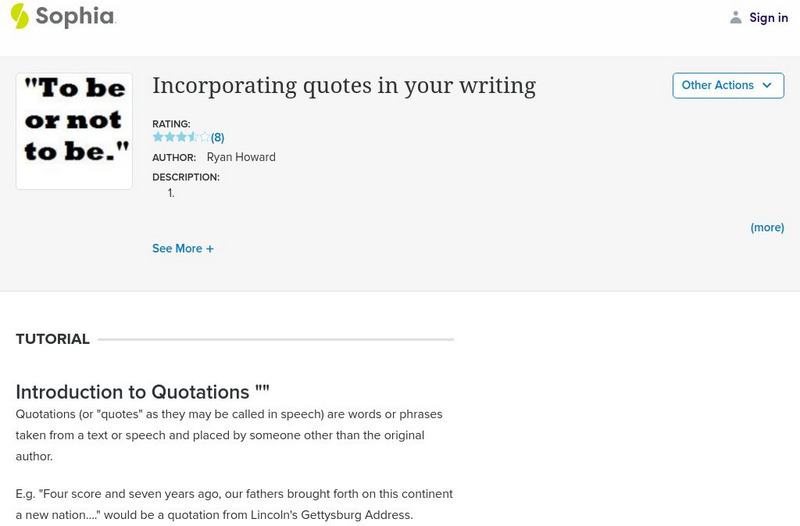Expand the description with See More
800x526 pixels.
point(177,249)
